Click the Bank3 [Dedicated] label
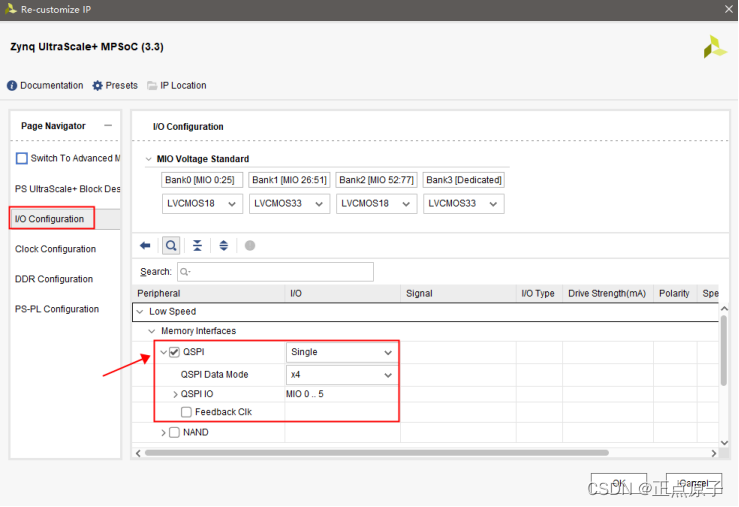Screen dimensions: 739x507 coord(464,180)
